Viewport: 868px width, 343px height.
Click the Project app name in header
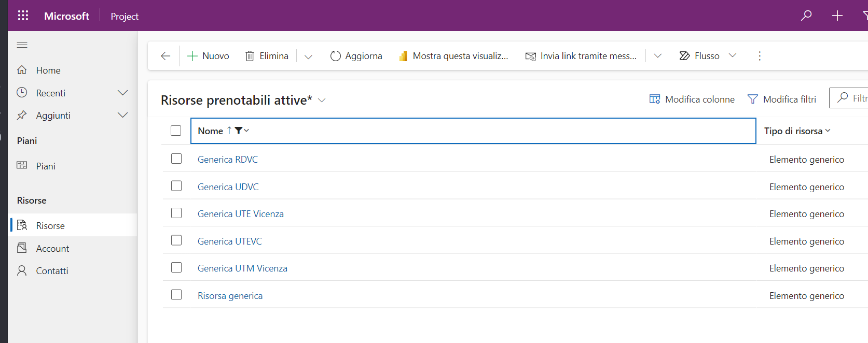click(x=125, y=17)
